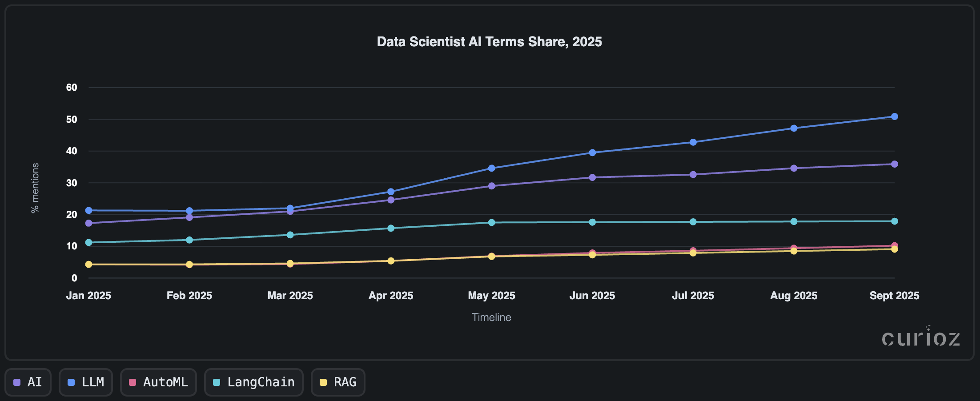Image resolution: width=980 pixels, height=401 pixels.
Task: Toggle the AutoML series legend button
Action: click(158, 382)
